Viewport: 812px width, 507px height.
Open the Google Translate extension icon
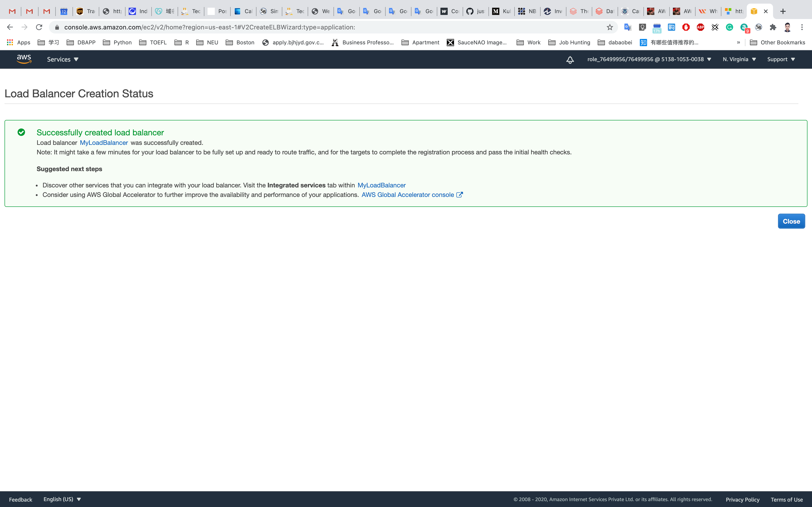click(x=627, y=27)
